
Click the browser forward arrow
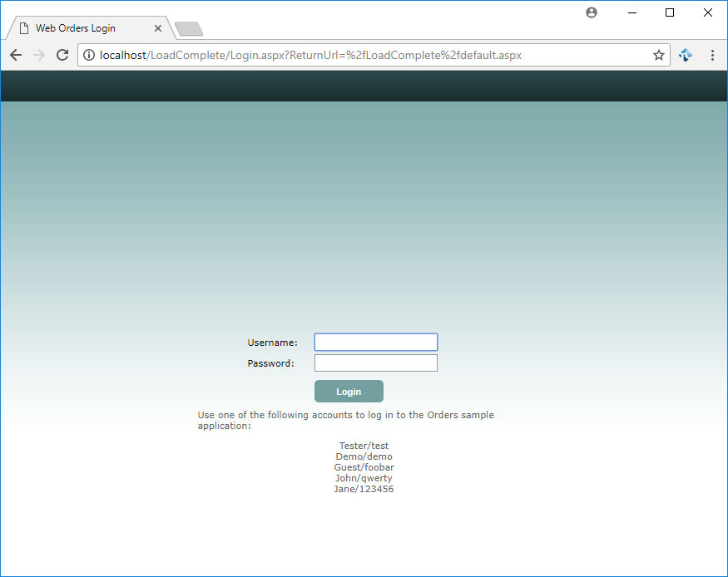(x=39, y=55)
